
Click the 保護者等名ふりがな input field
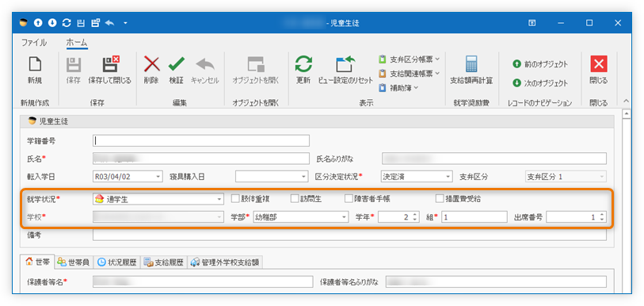496,281
